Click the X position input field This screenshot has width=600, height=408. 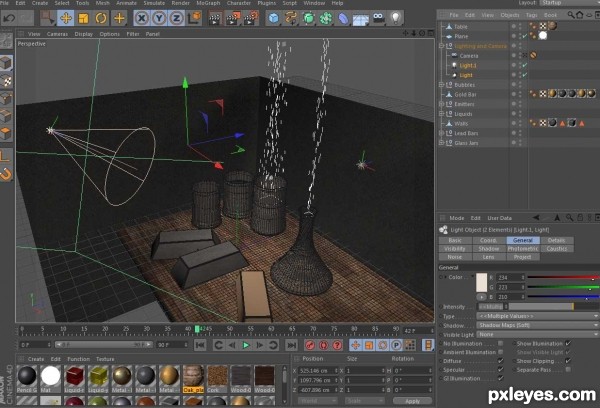[318, 370]
